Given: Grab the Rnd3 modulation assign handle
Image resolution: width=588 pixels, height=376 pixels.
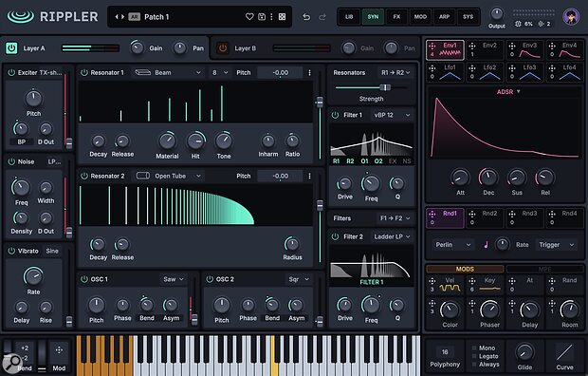Looking at the screenshot, I should [512, 214].
